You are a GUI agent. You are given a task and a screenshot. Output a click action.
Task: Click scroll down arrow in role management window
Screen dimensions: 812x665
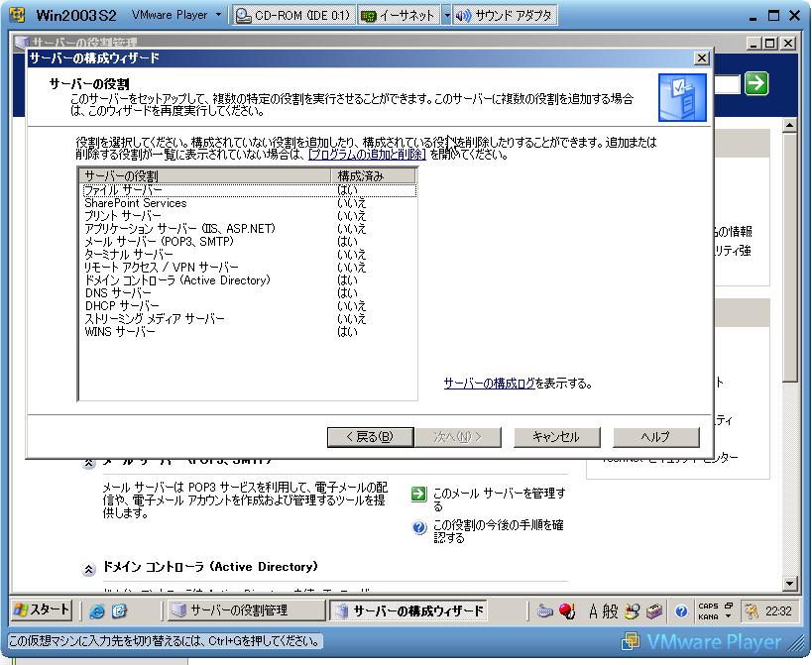pos(789,583)
